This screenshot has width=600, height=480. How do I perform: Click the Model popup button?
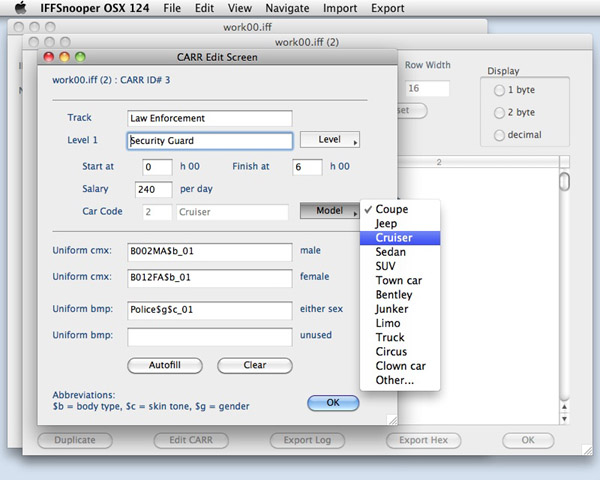click(330, 211)
